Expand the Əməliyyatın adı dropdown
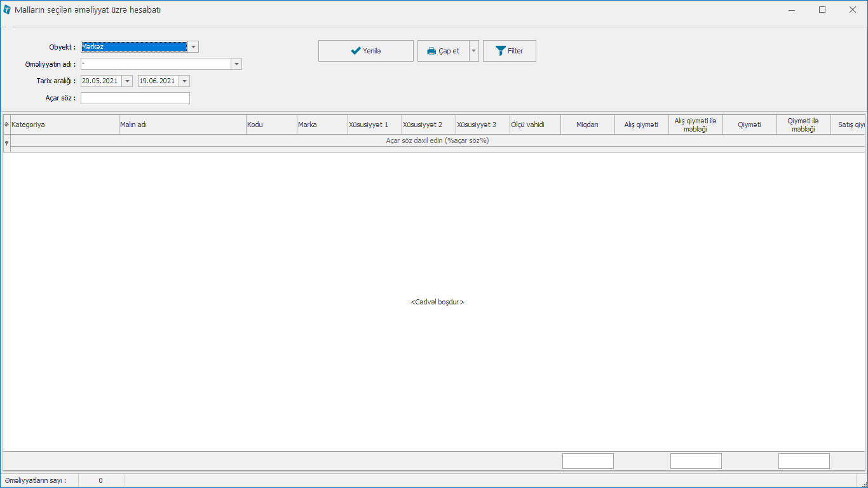 click(236, 64)
